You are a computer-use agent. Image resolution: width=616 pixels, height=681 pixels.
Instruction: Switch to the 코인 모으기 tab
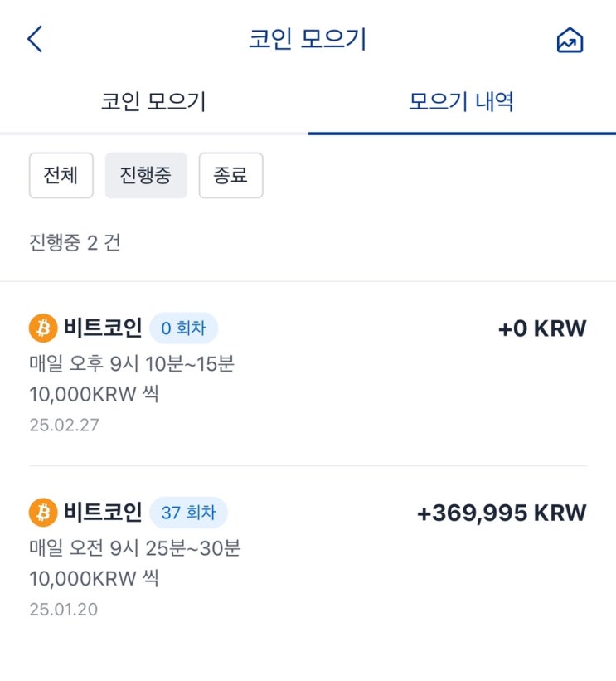pyautogui.click(x=153, y=102)
